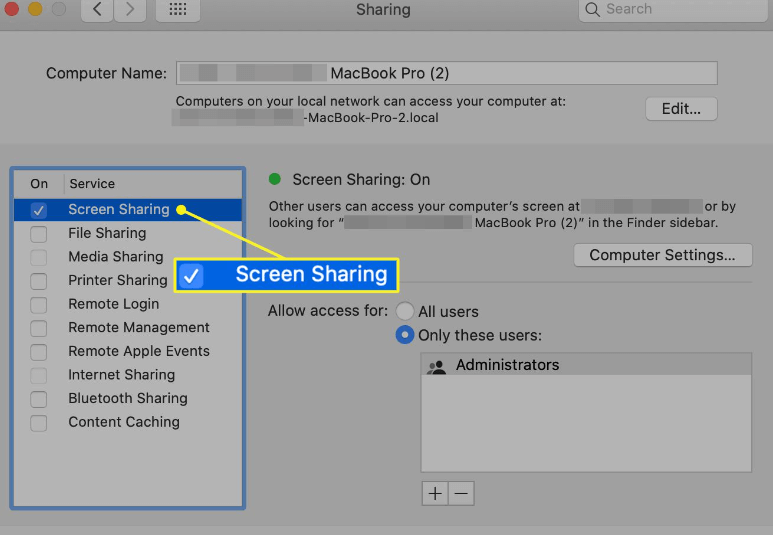Click the Screen Sharing: On status text
This screenshot has width=773, height=535.
coord(361,179)
